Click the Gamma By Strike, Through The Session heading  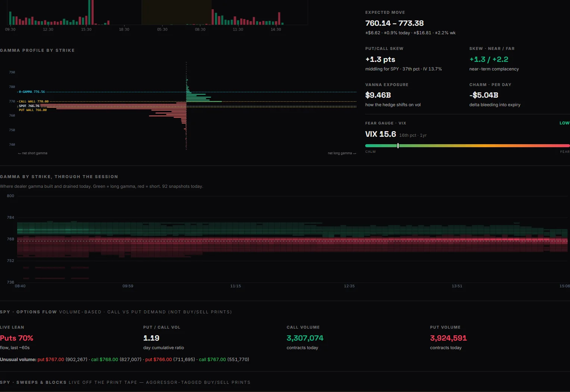[59, 177]
